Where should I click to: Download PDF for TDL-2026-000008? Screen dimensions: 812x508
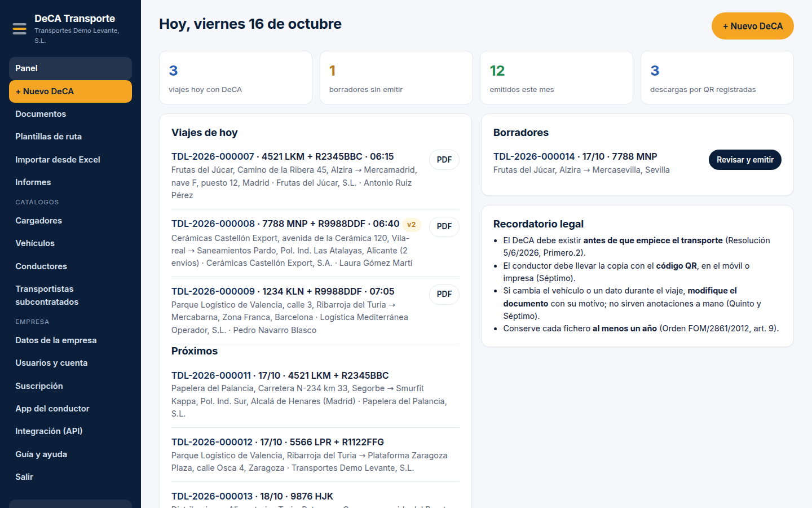coord(444,226)
